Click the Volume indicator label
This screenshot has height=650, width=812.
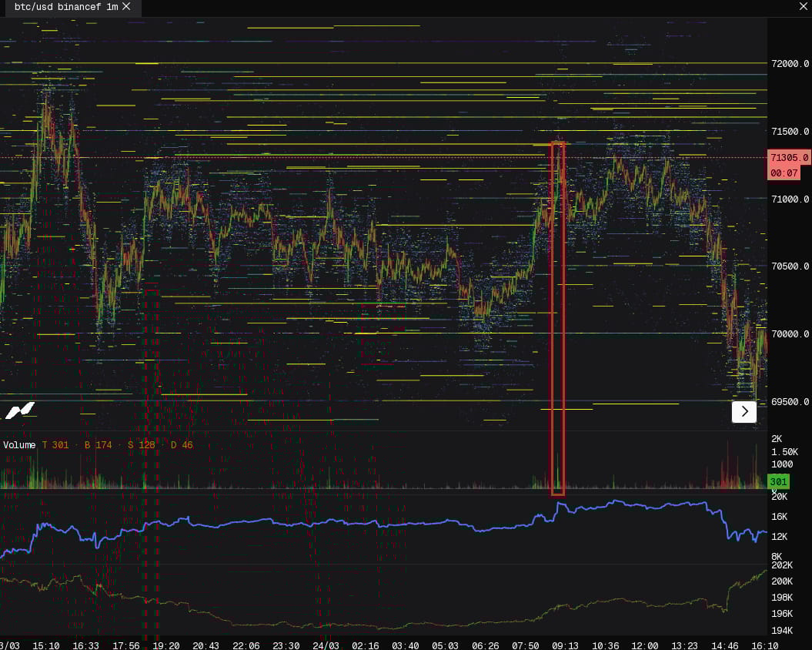(x=19, y=444)
